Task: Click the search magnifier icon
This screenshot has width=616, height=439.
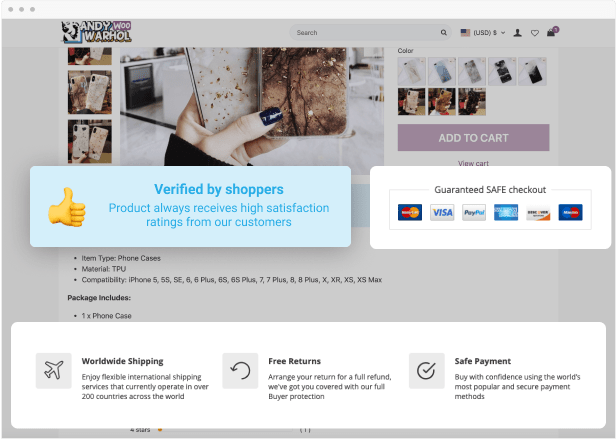Action: 444,33
